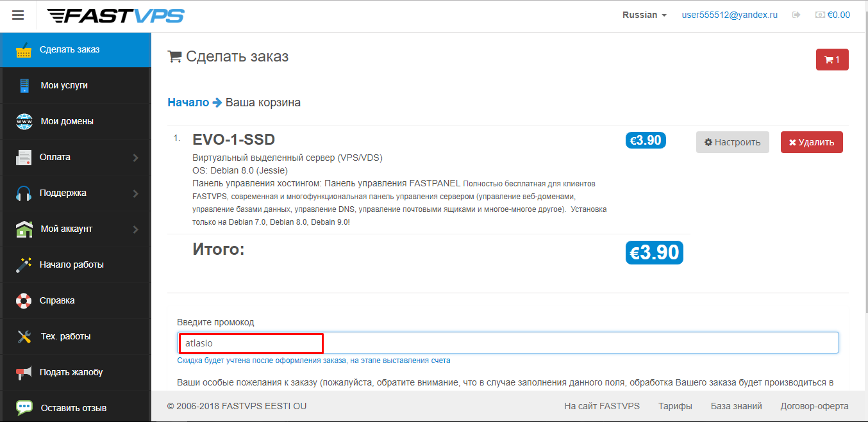Follow the Начало breadcrumb link
868x422 pixels.
[x=188, y=102]
